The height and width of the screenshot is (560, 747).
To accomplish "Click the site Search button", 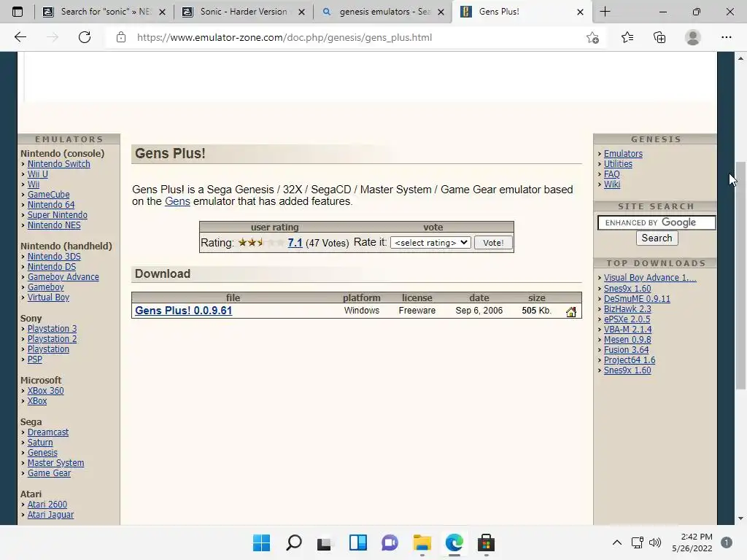I will pos(657,238).
